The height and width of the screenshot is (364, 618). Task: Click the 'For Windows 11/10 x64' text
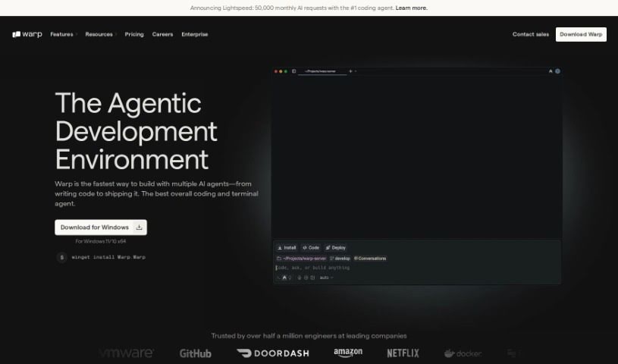[101, 241]
